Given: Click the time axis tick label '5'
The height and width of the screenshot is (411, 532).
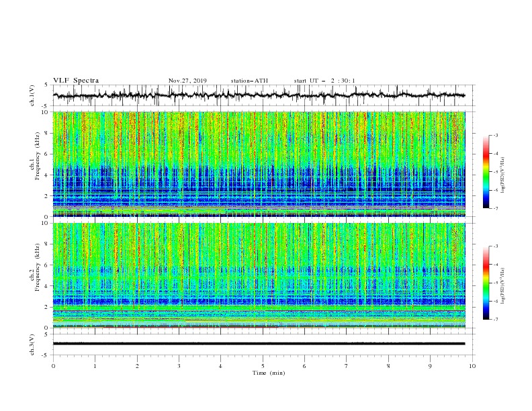Looking at the screenshot, I should (x=263, y=366).
